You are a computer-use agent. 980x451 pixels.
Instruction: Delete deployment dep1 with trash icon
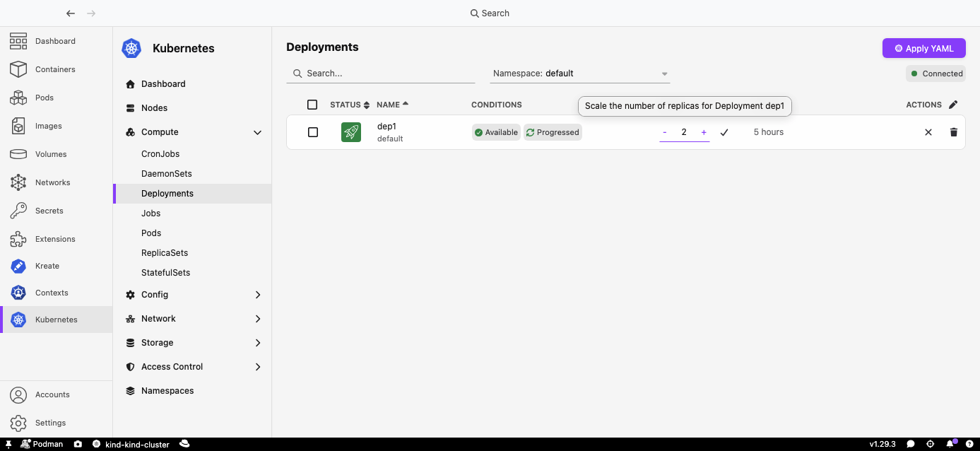point(954,132)
